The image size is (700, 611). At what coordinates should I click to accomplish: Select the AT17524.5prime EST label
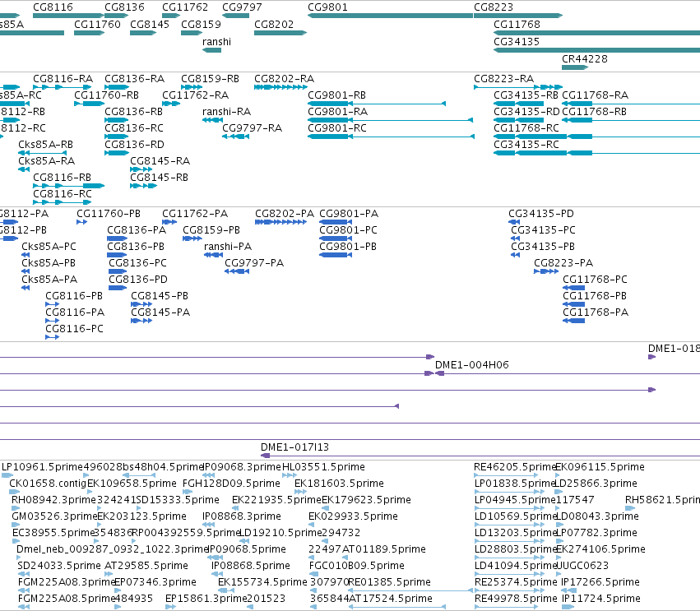click(x=391, y=599)
